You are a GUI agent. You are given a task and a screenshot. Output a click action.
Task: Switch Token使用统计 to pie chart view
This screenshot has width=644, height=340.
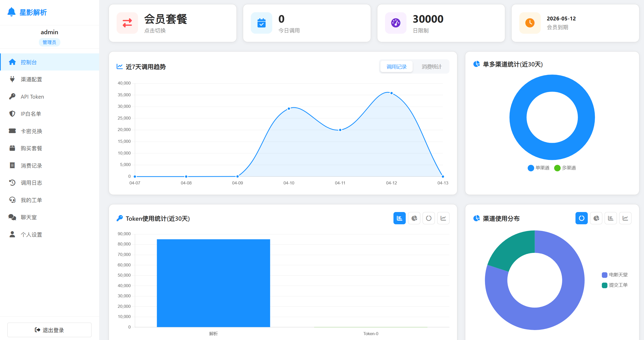[414, 218]
